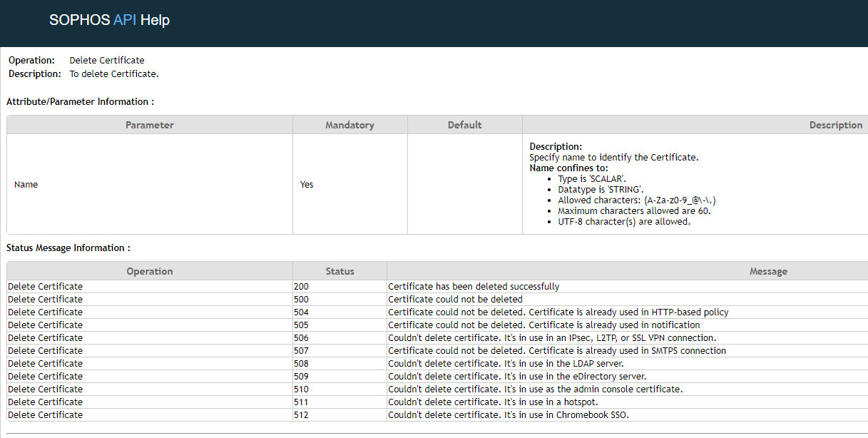Click "Delete Certificate" in the status 512 row
Screen dimensions: 868x438
45,415
